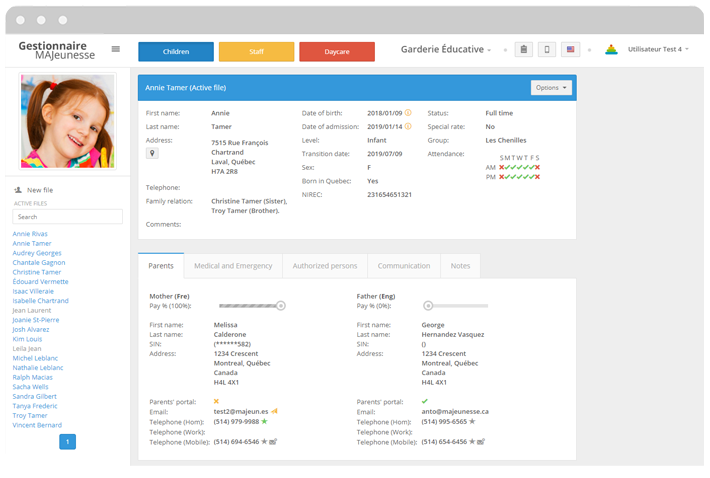710x478 pixels.
Task: Click the mother's Pay % slider handle
Action: 281,305
